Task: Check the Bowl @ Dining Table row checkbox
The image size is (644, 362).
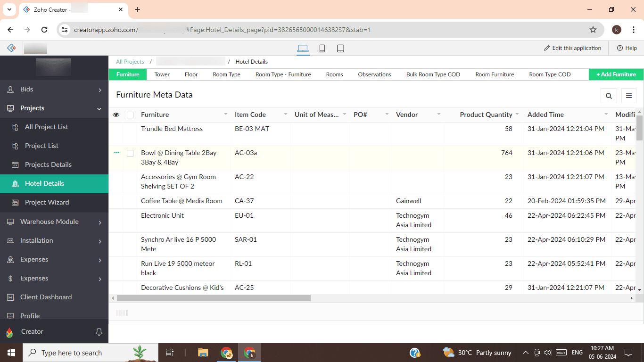Action: (x=130, y=153)
